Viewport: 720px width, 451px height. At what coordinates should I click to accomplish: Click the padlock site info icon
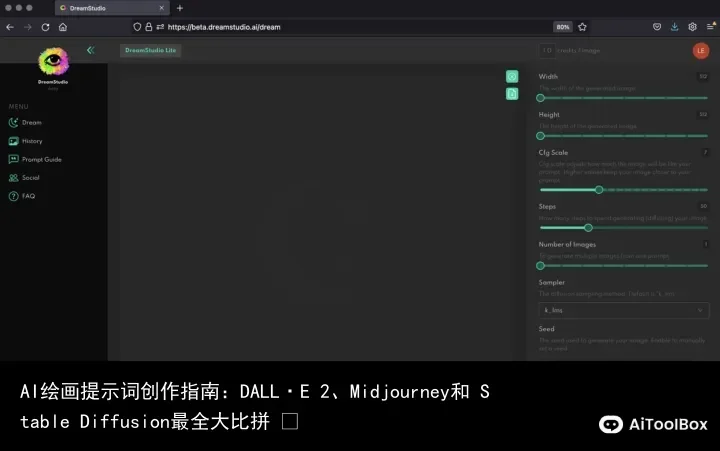tap(148, 27)
